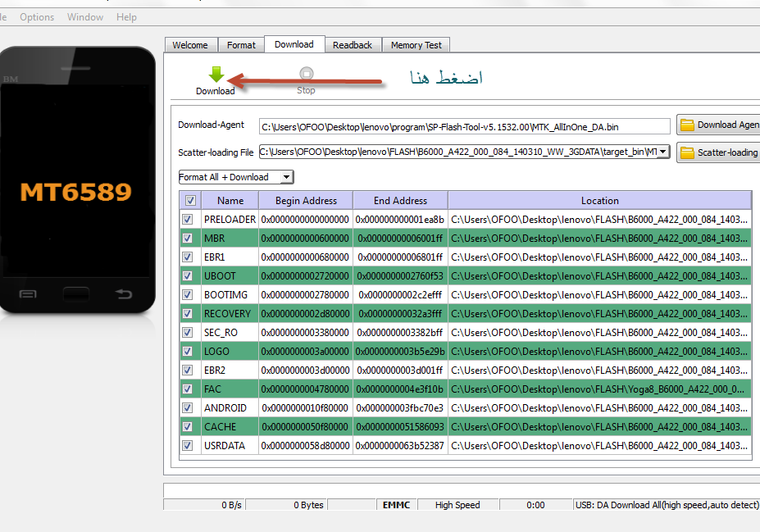This screenshot has height=532, width=760.
Task: Toggle the select-all checkbox in table header
Action: tap(190, 200)
